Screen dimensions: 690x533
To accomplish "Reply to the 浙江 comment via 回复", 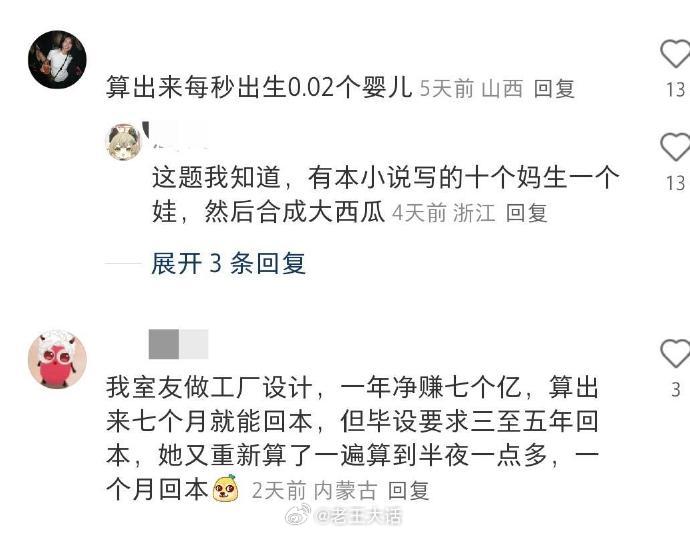I will click(526, 213).
